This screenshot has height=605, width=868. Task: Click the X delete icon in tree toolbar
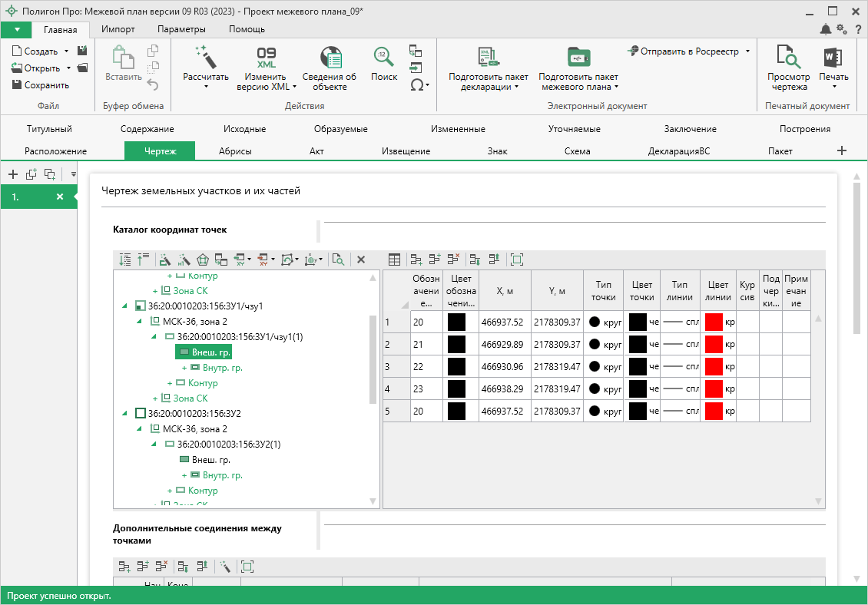(360, 260)
